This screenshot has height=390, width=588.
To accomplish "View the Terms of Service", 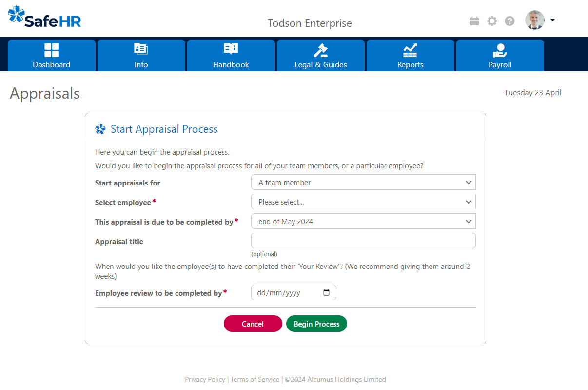I will pos(255,379).
